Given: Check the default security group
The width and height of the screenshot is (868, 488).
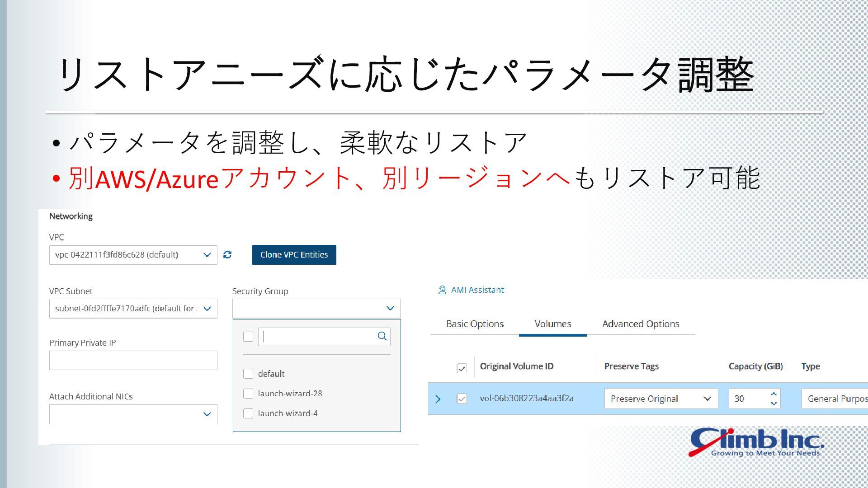Looking at the screenshot, I should click(x=248, y=374).
